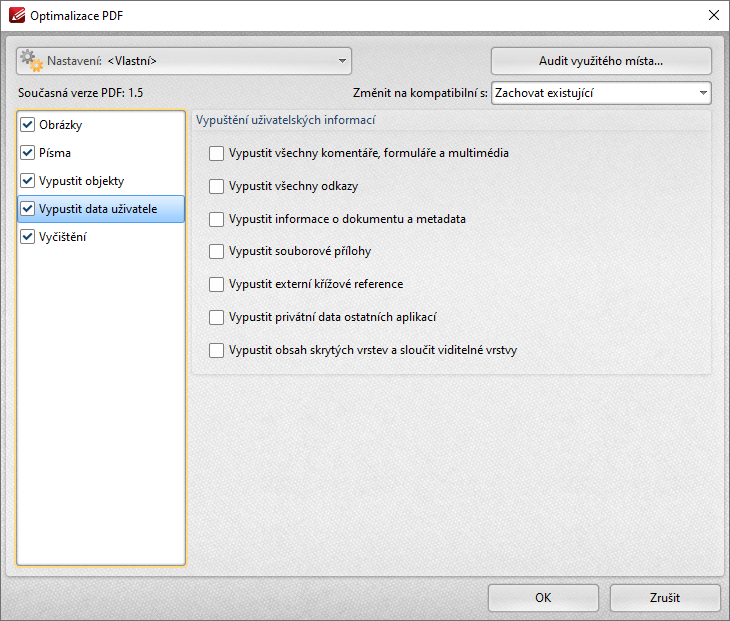Confirm with the OK button
Image resolution: width=730 pixels, height=621 pixels.
point(543,598)
